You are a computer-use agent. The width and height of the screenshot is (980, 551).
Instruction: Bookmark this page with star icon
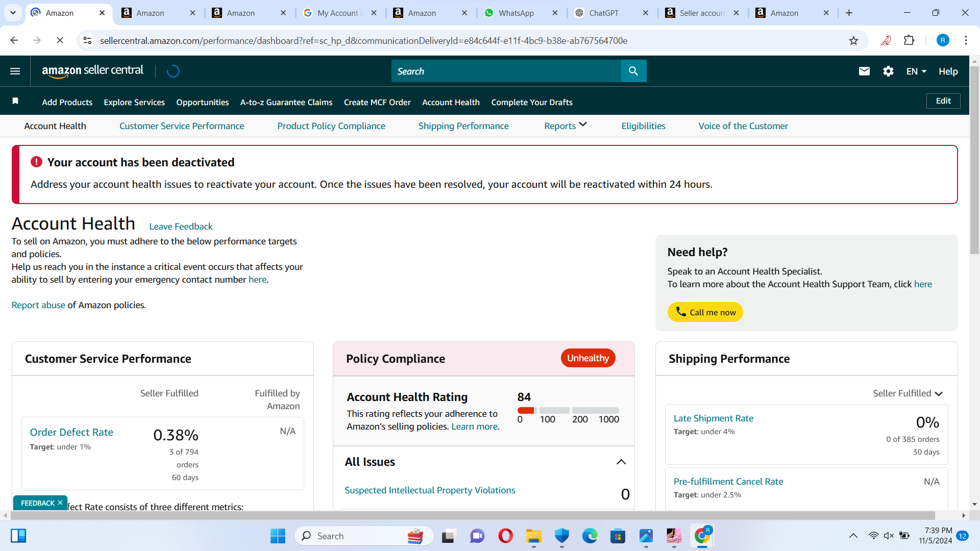[853, 40]
